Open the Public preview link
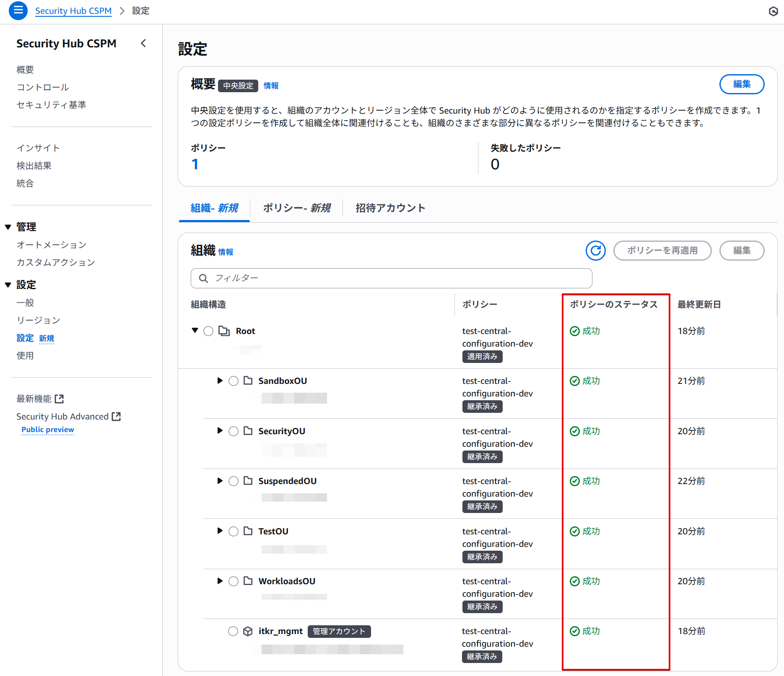The image size is (784, 676). click(48, 430)
